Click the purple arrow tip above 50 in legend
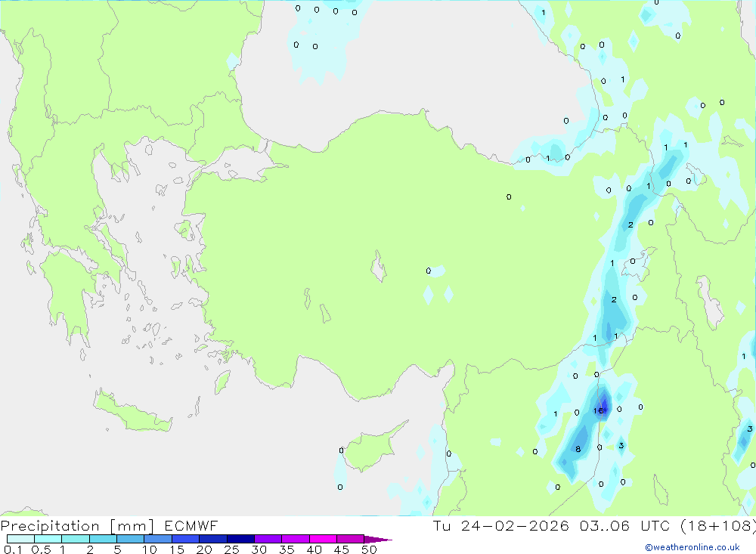The image size is (756, 554). [x=378, y=540]
